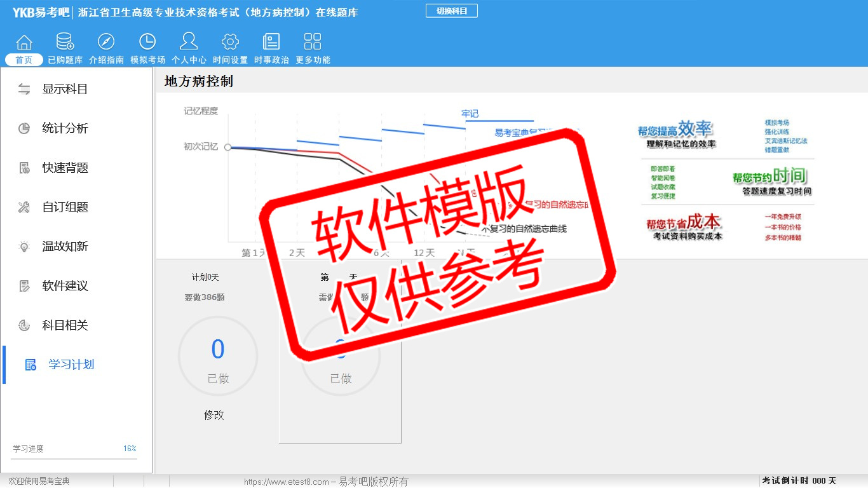Viewport: 868px width, 488px height.
Task: Select the 已购题库 label
Action: [65, 60]
